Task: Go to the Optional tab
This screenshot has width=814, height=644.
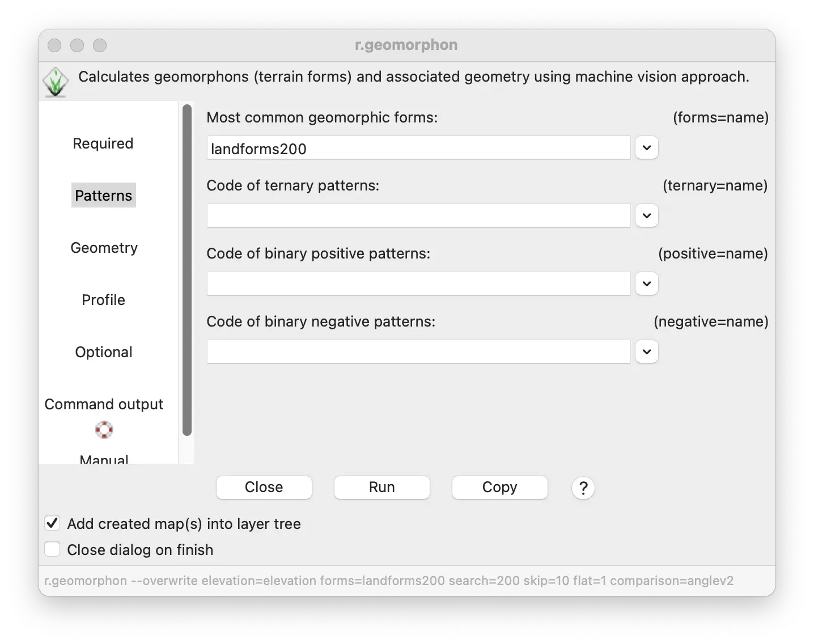Action: click(104, 352)
